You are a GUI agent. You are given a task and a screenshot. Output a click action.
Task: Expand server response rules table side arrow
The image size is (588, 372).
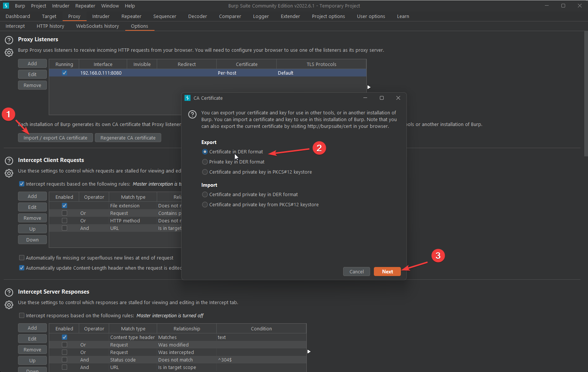point(309,351)
